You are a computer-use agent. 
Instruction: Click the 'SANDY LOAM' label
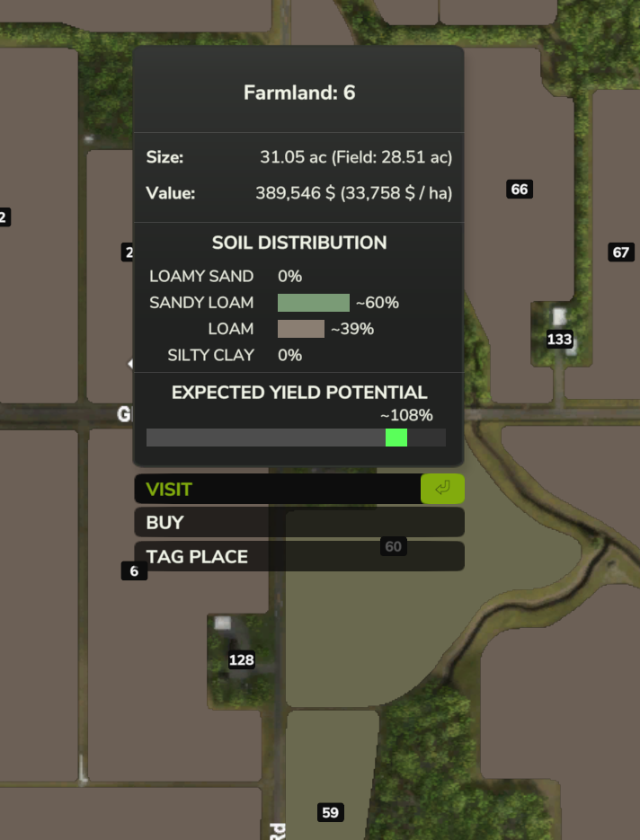[x=201, y=303]
